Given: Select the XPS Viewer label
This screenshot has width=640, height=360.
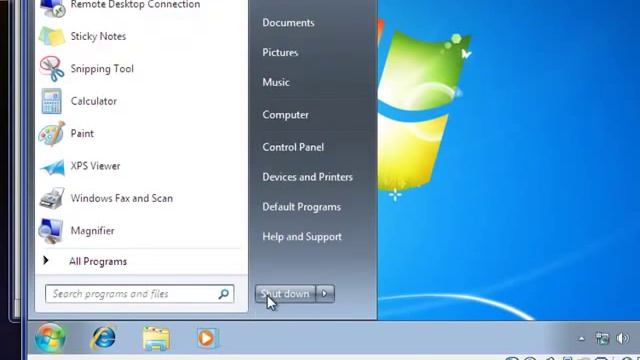Looking at the screenshot, I should tap(95, 166).
